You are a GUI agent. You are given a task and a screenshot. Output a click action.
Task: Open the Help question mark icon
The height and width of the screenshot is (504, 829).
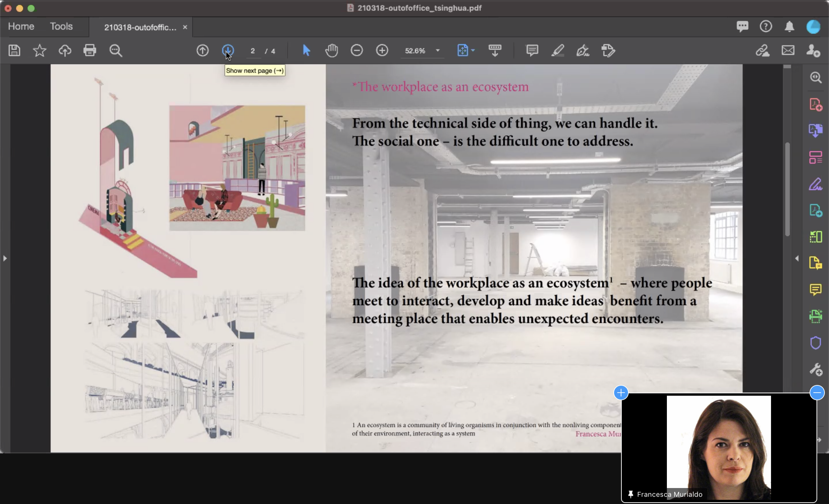(x=766, y=27)
